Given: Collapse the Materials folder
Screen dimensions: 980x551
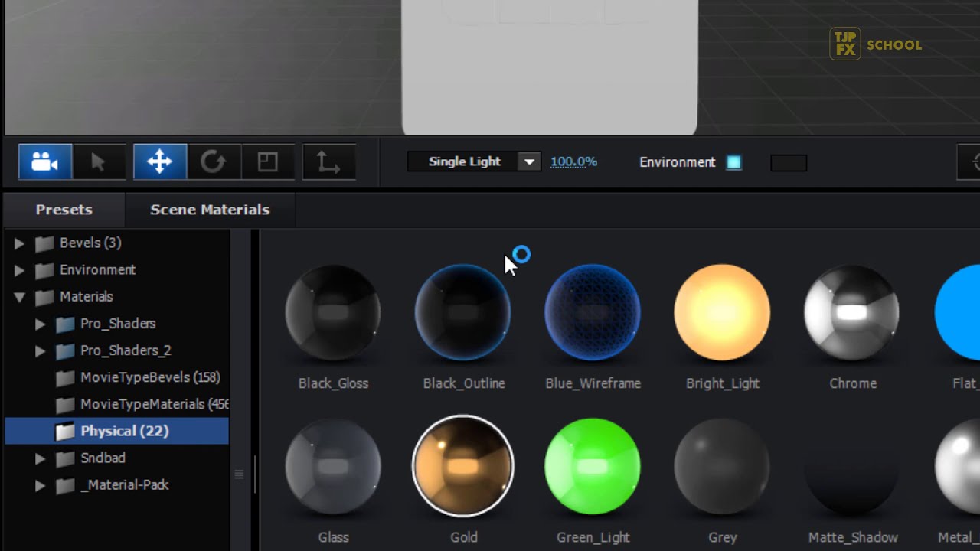Looking at the screenshot, I should point(19,297).
